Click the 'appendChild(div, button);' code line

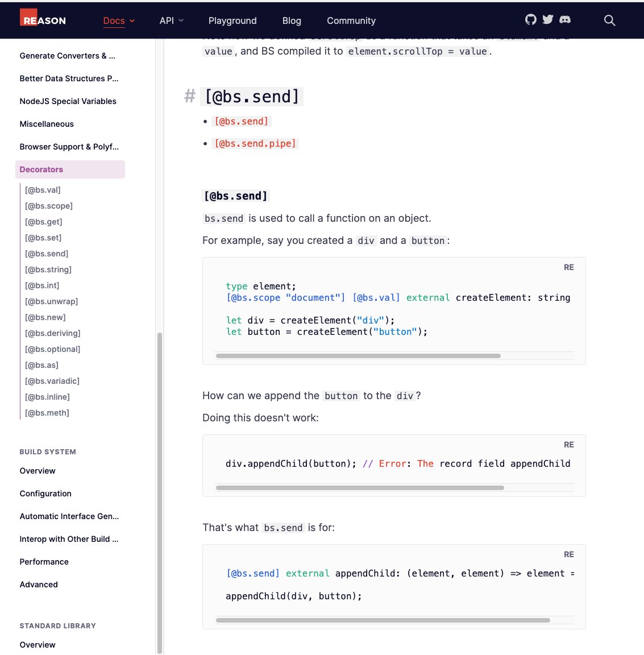[x=294, y=596]
